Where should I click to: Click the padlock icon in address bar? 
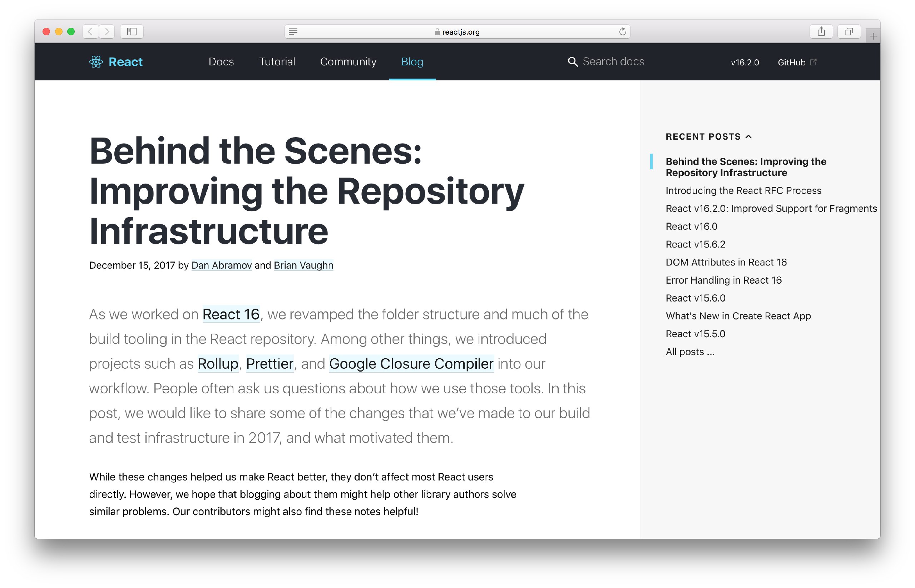(437, 32)
